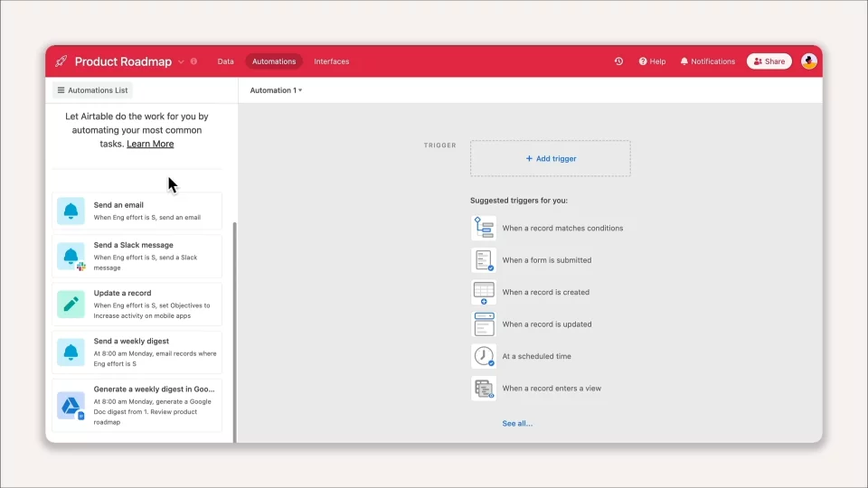Click the info icon next to base name
Screen dimensions: 868x488
click(193, 61)
